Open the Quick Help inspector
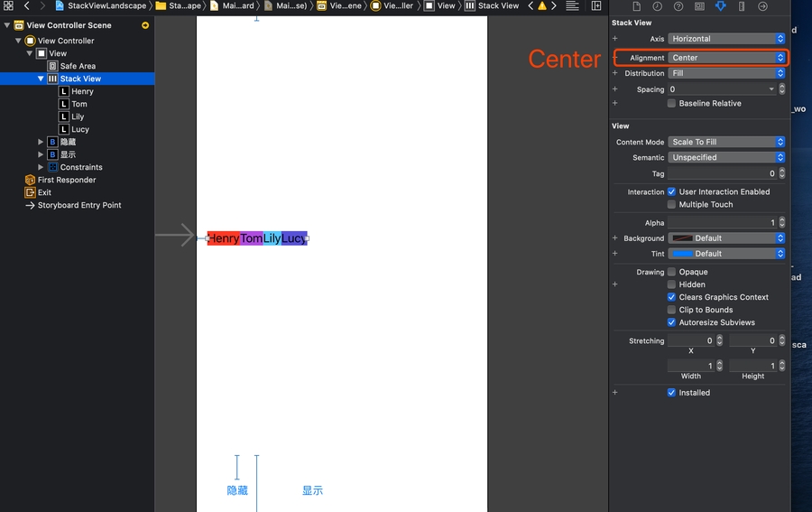The image size is (812, 512). [x=678, y=6]
